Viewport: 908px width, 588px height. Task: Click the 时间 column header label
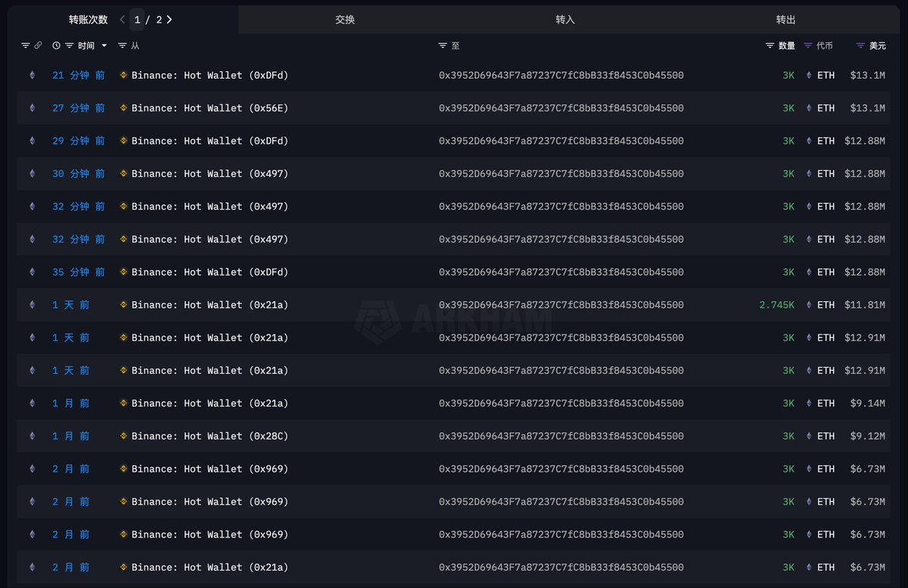(x=86, y=45)
